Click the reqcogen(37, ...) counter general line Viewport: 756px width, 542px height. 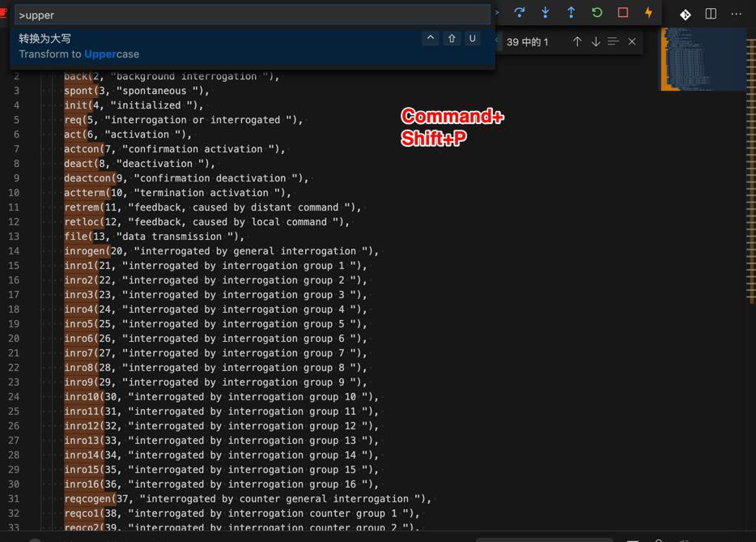(248, 498)
